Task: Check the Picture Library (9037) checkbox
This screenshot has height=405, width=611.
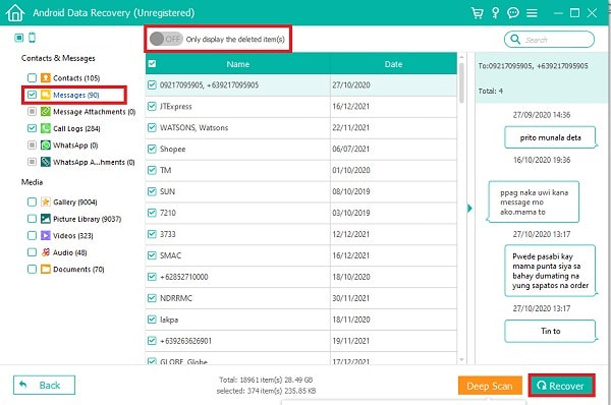Action: [x=32, y=219]
